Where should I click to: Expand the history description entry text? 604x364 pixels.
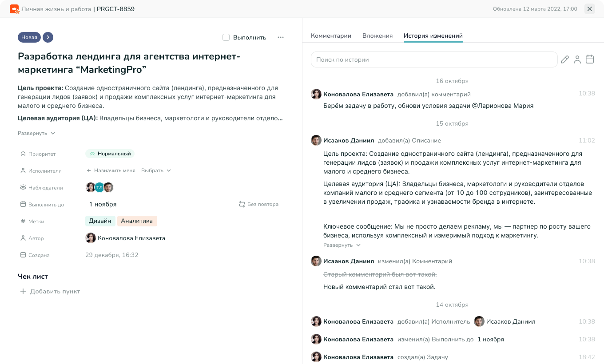(x=342, y=245)
